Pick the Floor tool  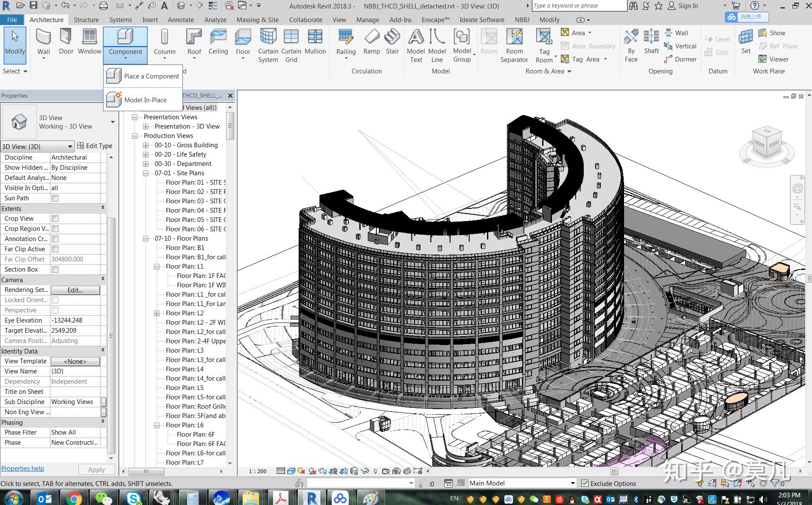(243, 42)
